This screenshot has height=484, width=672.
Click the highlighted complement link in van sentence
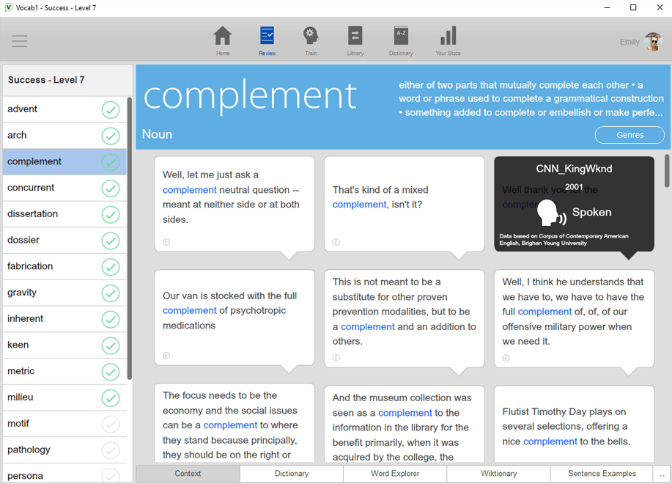189,310
